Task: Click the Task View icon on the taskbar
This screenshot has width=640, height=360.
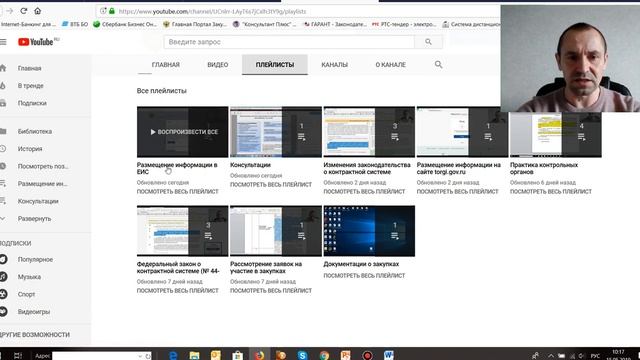Action: pyautogui.click(x=18, y=356)
